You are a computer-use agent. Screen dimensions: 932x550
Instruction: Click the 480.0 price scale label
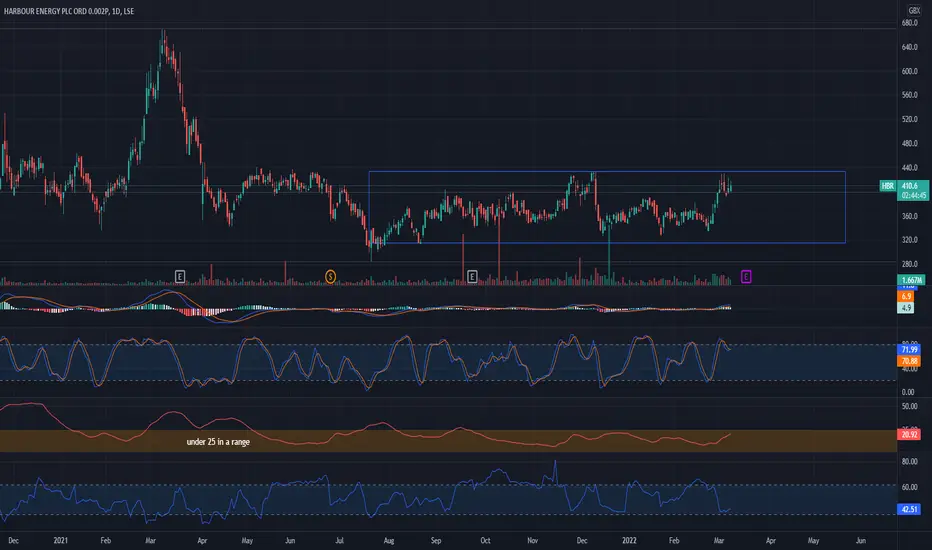[910, 143]
